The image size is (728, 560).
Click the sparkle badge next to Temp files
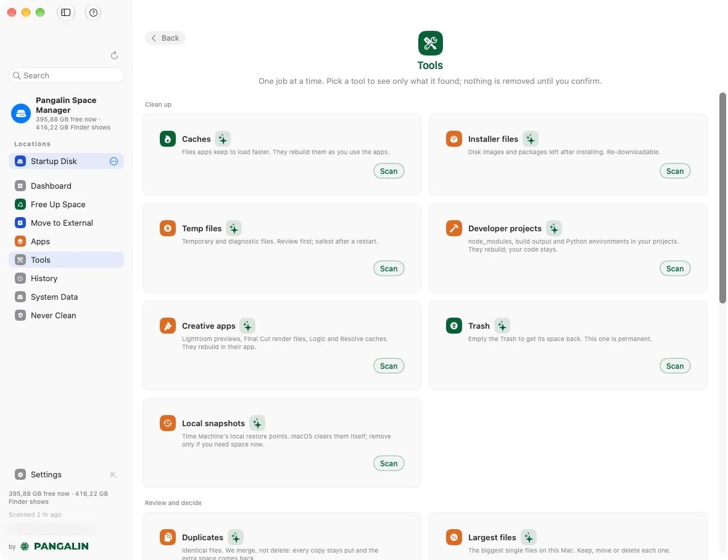pos(234,228)
